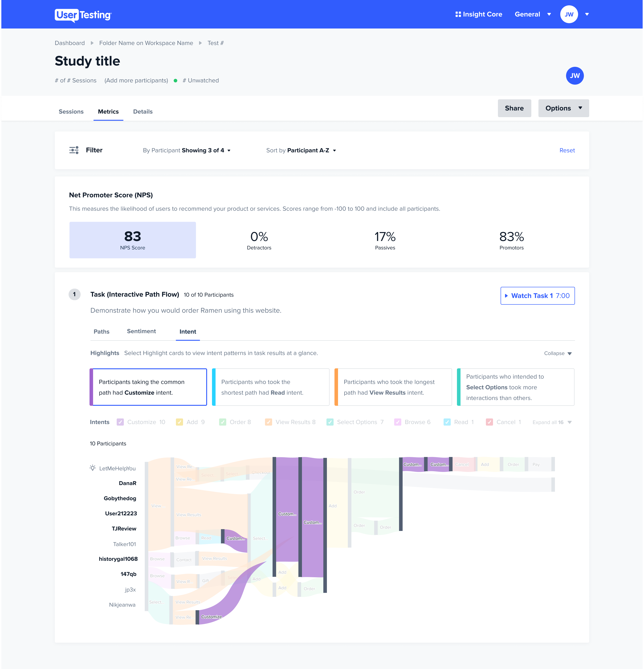Open the Paths tab
This screenshot has height=669, width=644.
point(101,331)
